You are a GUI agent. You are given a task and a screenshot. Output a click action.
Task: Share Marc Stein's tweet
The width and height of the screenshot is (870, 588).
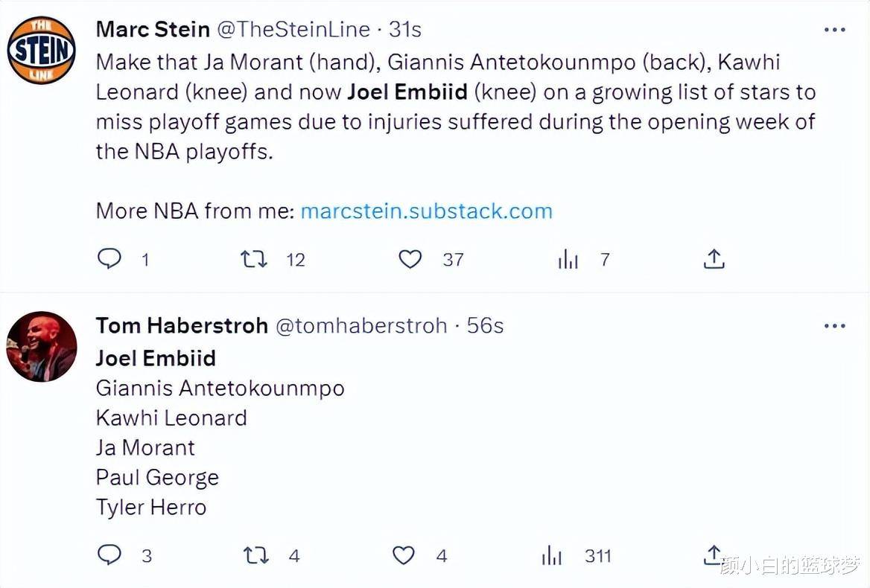point(714,259)
